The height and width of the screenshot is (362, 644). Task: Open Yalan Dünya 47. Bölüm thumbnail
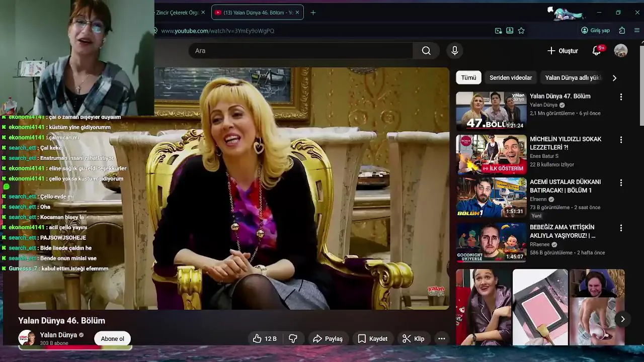(x=491, y=111)
